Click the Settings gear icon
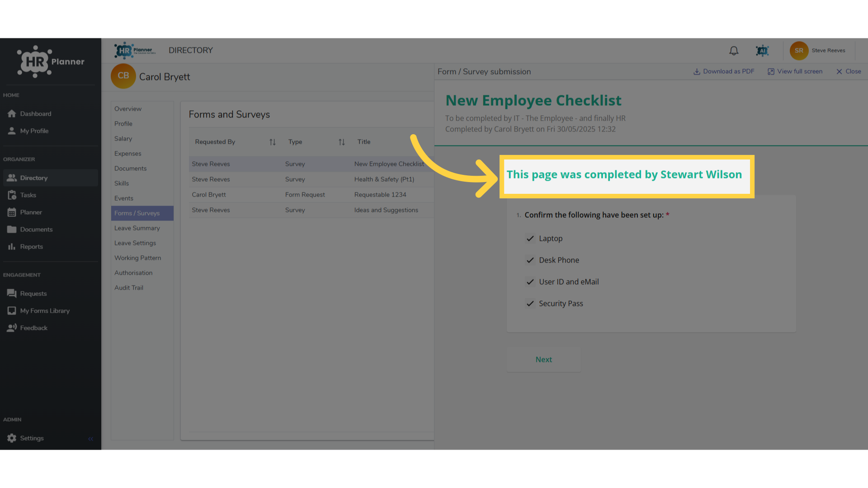Screen dimensions: 868x488 (12, 438)
